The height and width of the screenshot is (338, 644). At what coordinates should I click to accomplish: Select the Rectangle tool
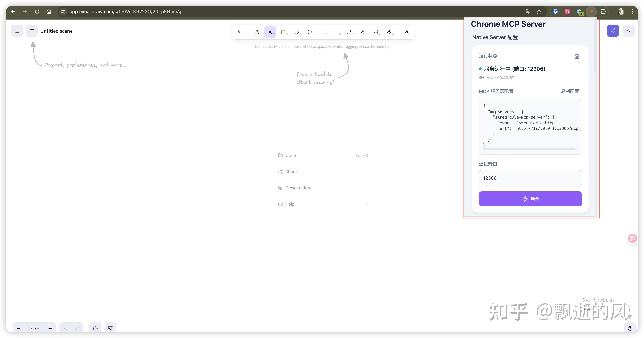point(283,32)
